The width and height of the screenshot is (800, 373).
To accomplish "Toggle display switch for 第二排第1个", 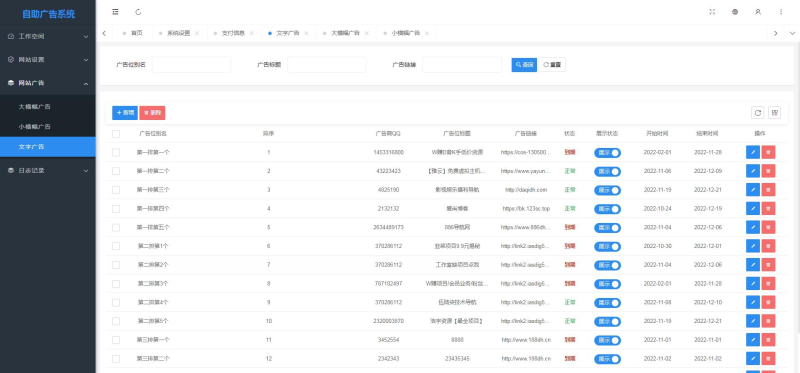I will (x=607, y=246).
